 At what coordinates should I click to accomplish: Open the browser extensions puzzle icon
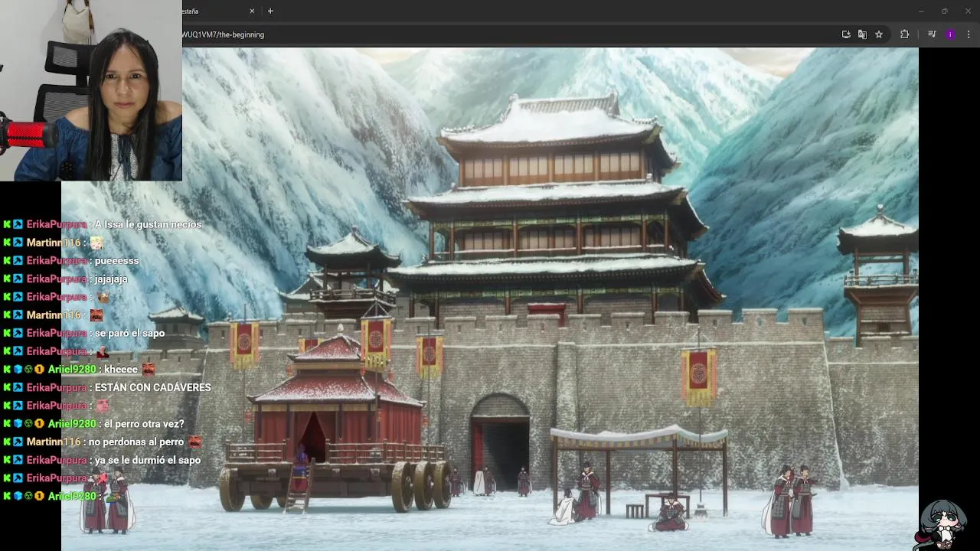pos(905,34)
